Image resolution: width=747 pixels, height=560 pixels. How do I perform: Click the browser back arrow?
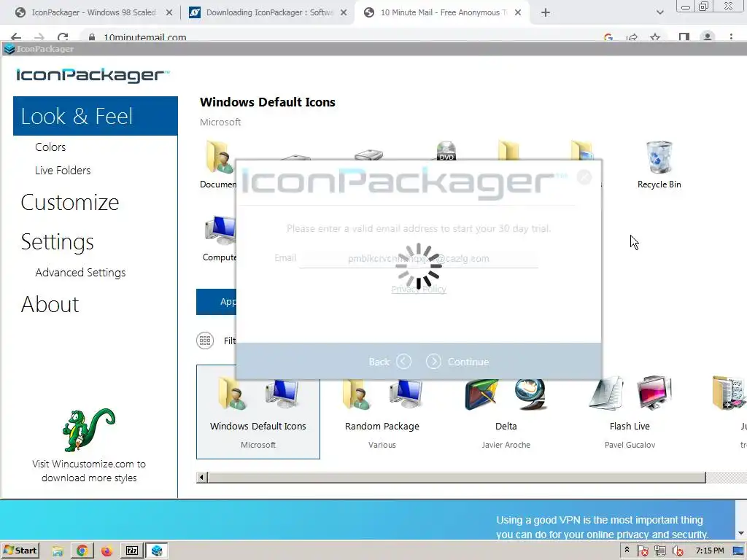click(16, 37)
